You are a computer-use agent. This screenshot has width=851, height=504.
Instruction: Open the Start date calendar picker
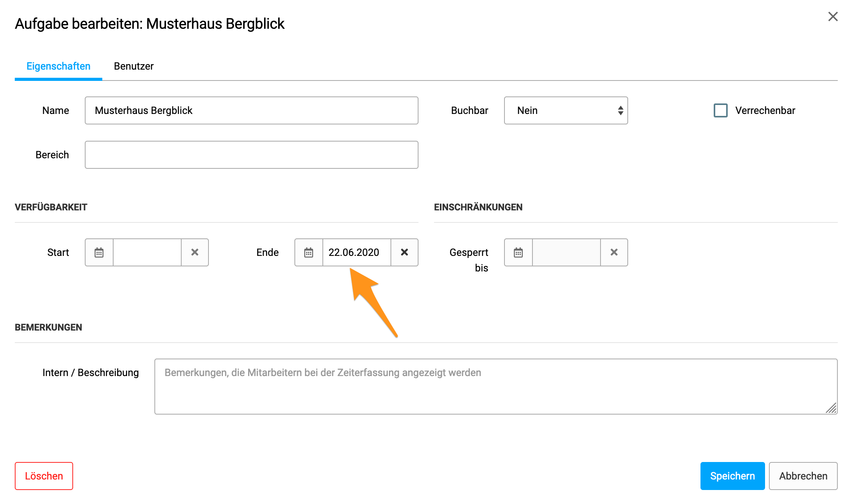coord(99,252)
